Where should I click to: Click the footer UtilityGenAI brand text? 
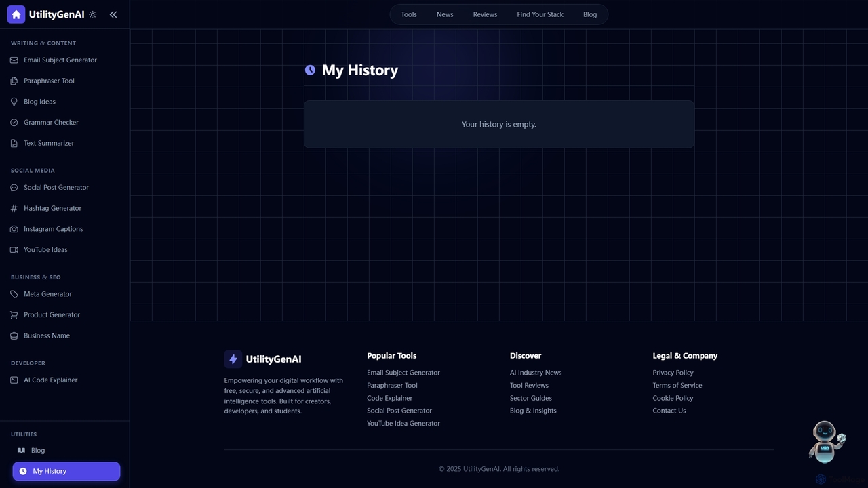click(x=273, y=359)
